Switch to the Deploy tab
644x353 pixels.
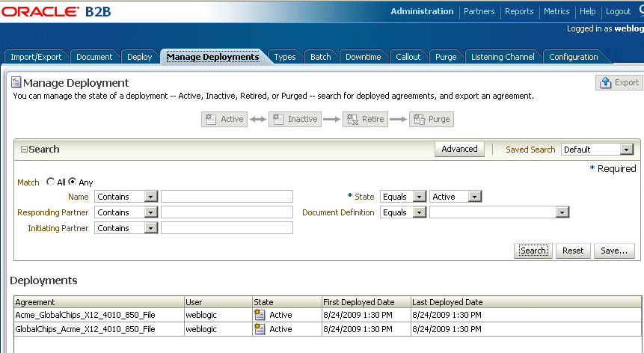(x=140, y=57)
